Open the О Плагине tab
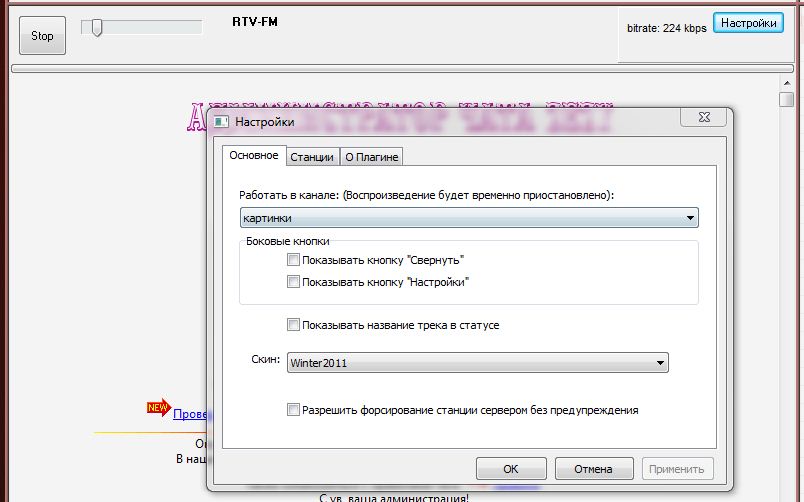 point(371,157)
